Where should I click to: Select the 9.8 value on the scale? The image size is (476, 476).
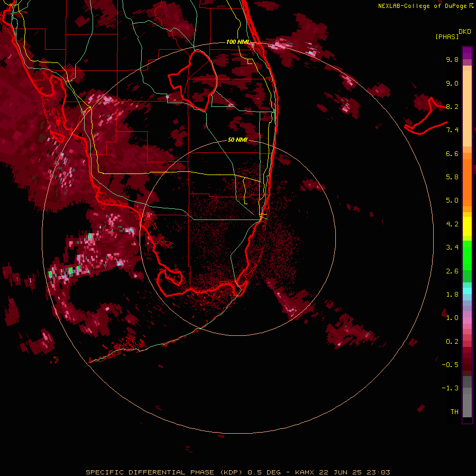click(452, 59)
